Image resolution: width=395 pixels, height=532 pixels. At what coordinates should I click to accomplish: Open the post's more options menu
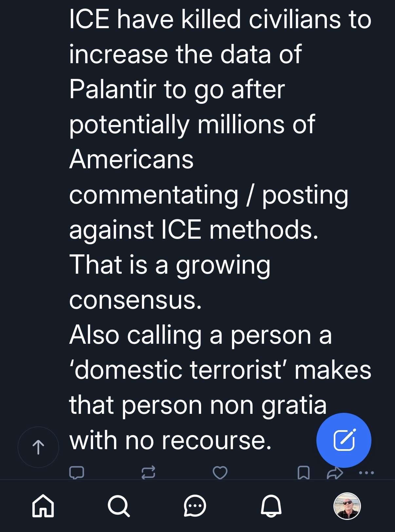tap(366, 472)
